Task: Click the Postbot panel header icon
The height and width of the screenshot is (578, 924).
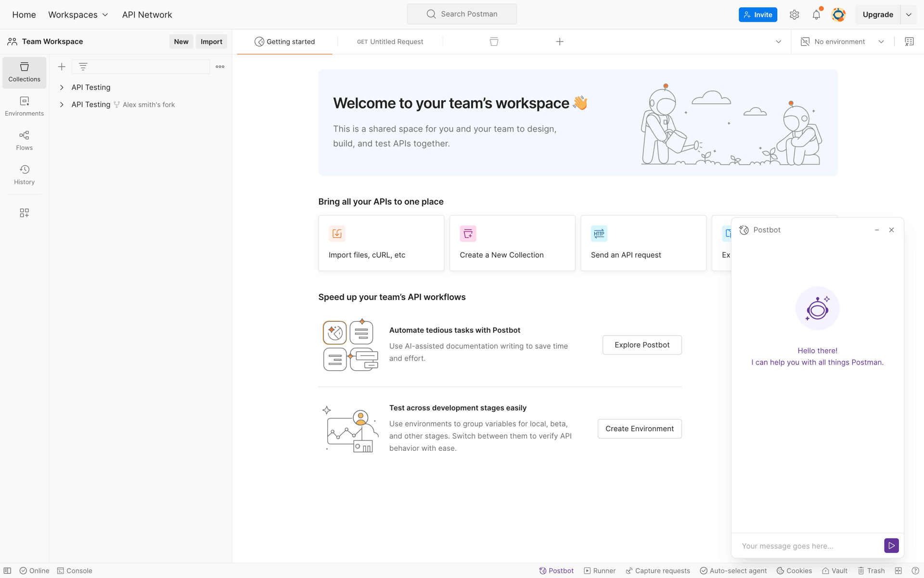Action: pyautogui.click(x=744, y=230)
